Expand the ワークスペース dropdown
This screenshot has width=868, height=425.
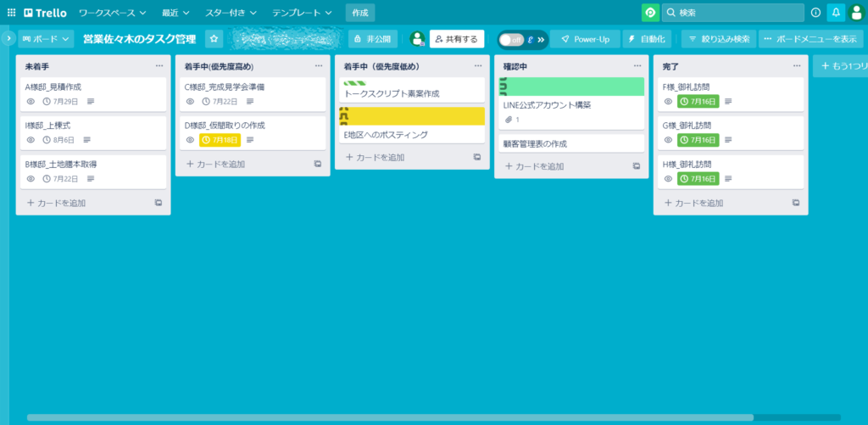[x=112, y=13]
